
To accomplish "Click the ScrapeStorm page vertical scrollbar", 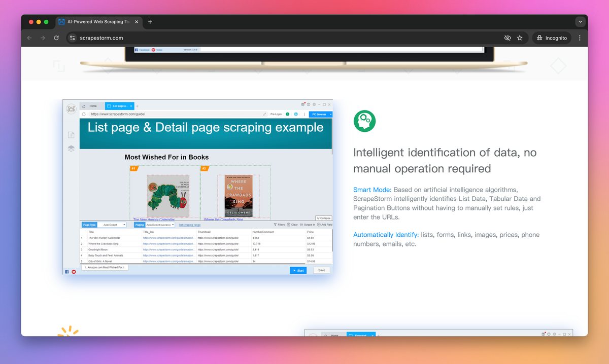I will click(332, 137).
